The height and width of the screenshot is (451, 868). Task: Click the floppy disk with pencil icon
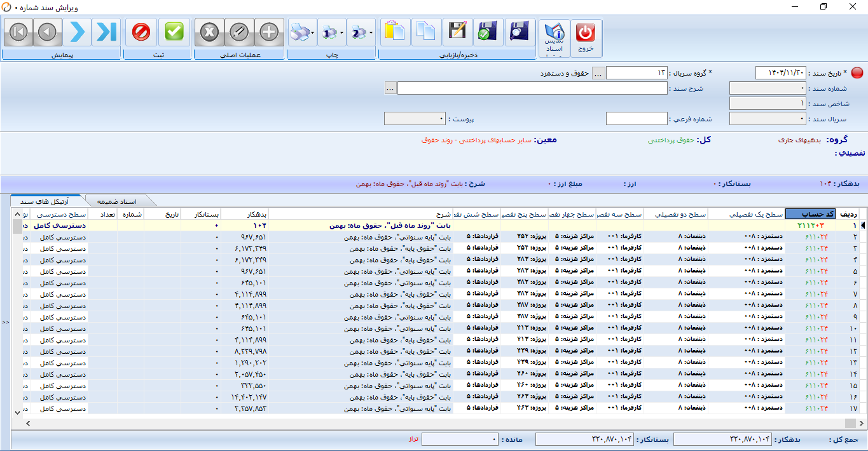457,32
